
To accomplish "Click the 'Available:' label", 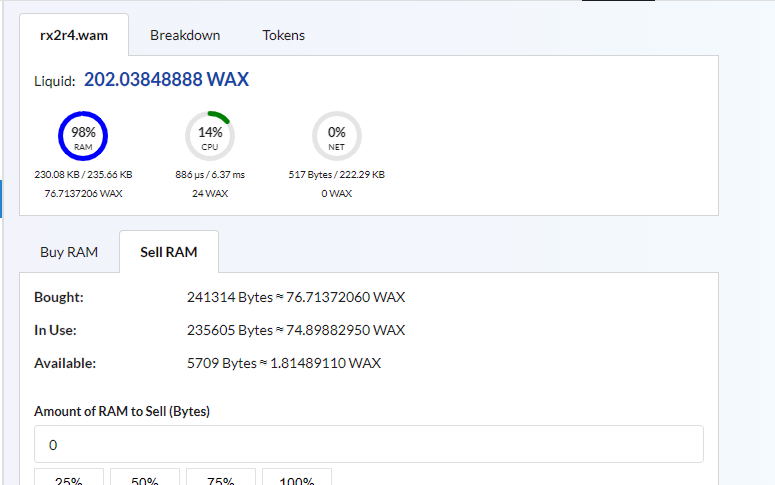I will [65, 363].
